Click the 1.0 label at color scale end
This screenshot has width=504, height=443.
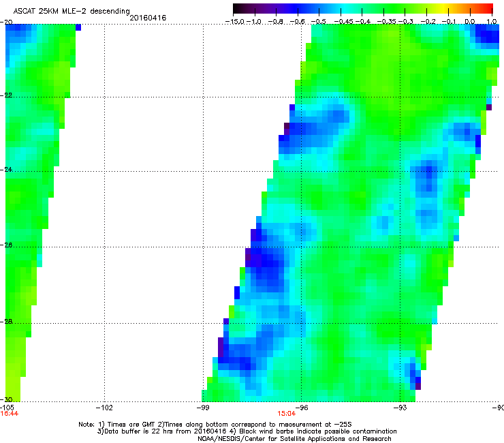492,22
